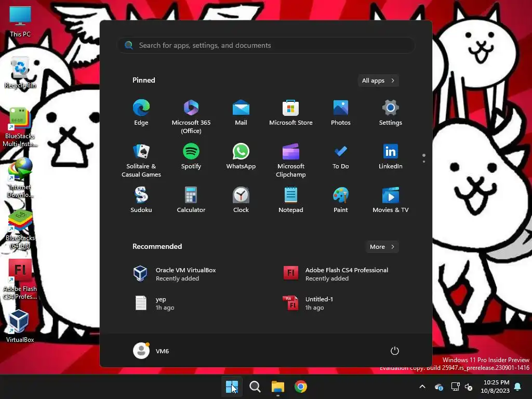Open Microsoft Store
Viewport: 532px width, 399px height.
click(291, 113)
